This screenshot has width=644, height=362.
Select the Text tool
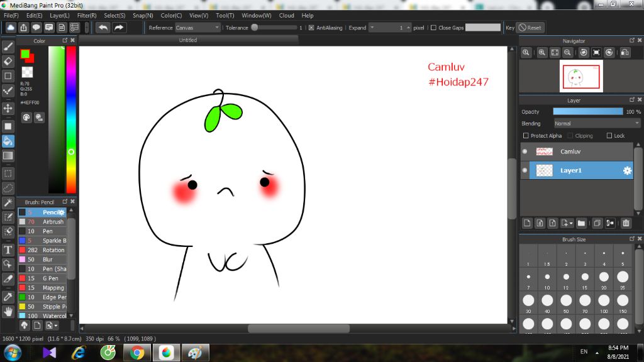pos(8,250)
